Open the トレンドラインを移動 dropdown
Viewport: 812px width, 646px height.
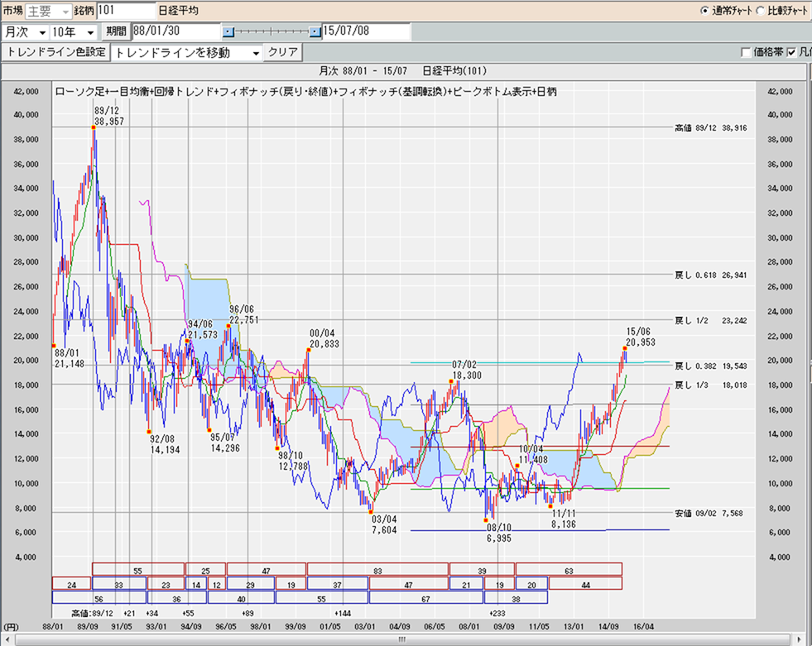(186, 53)
